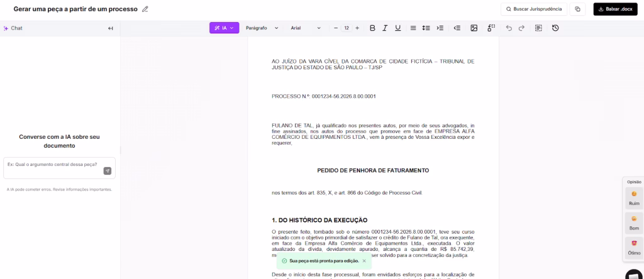Click the 'PROCESSO N.º: 0001234-56.2026.8.00.0001' line
Screen dimensions: 644x279
324,96
